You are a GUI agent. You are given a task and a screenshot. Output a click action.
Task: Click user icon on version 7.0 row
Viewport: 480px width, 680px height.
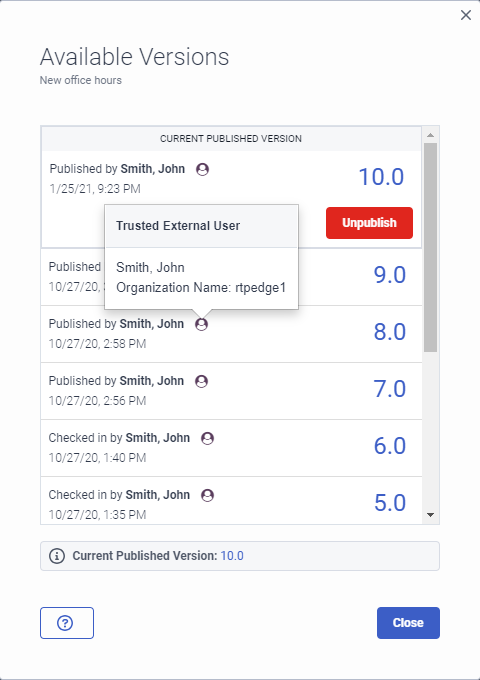(x=201, y=381)
